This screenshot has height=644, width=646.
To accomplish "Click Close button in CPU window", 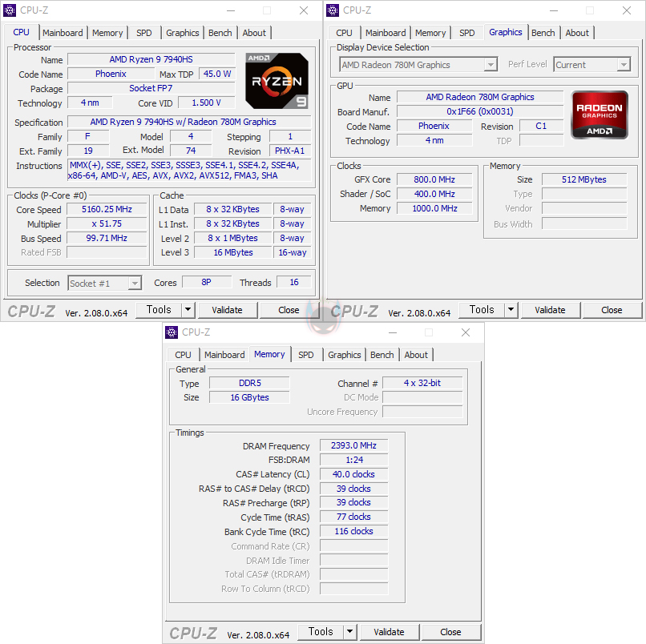I will click(x=289, y=310).
